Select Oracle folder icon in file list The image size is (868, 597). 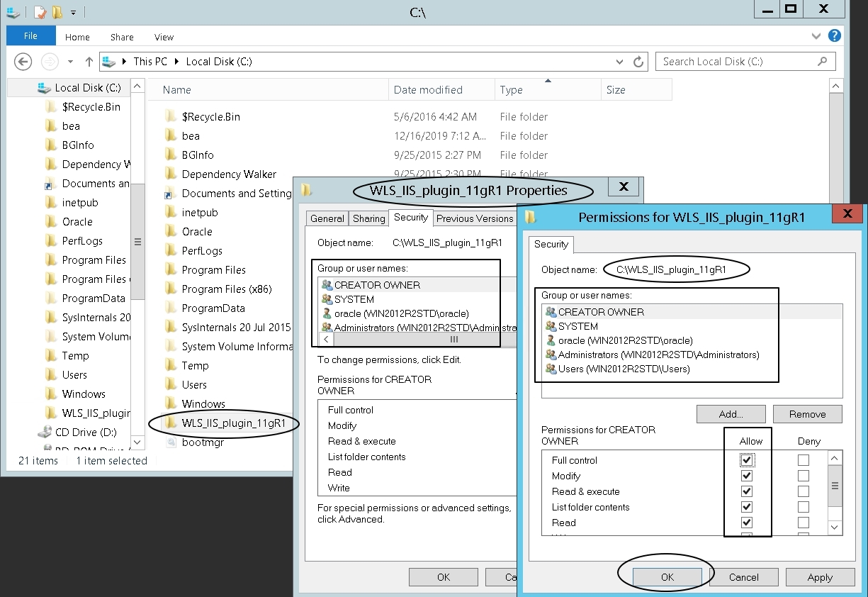[x=171, y=231]
